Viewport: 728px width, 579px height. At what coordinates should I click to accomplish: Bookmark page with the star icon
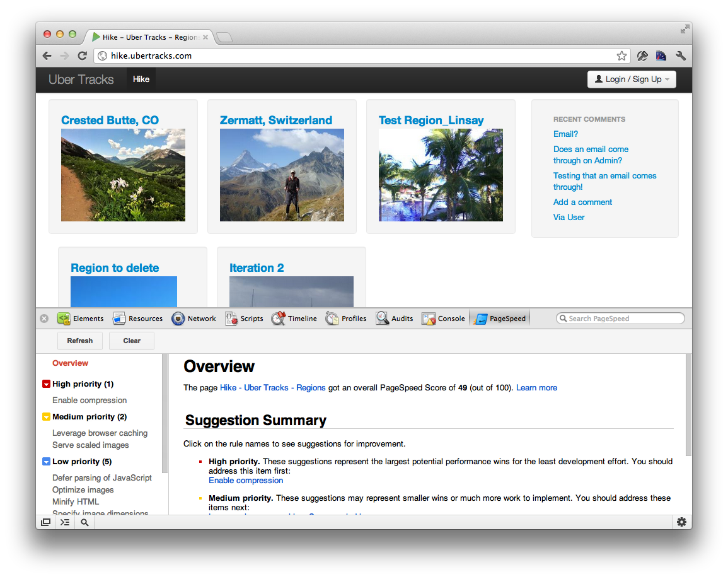621,56
